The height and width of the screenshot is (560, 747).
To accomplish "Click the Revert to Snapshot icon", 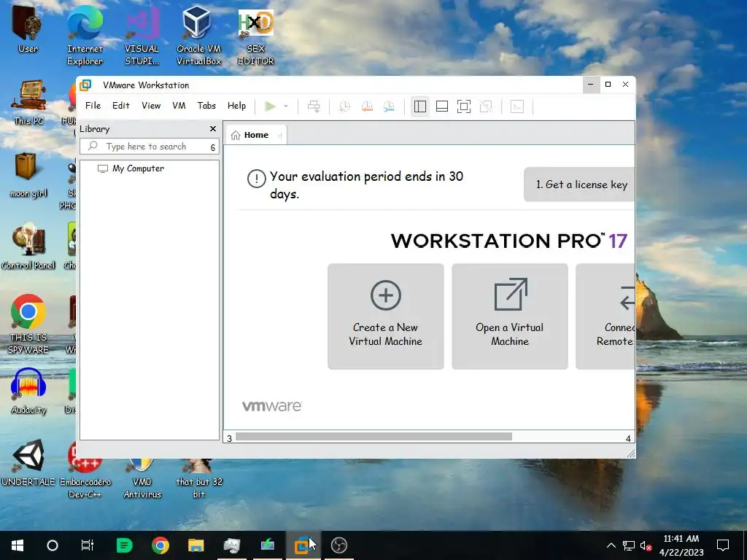I will (x=367, y=106).
